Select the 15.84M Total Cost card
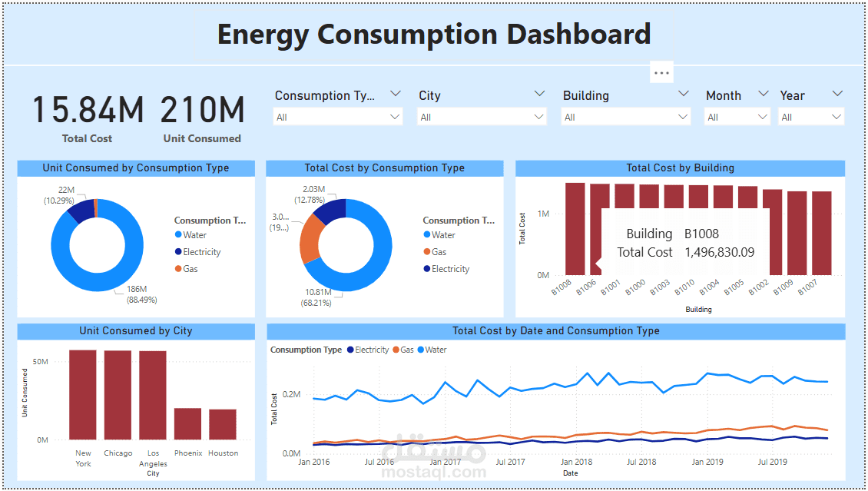 88,118
